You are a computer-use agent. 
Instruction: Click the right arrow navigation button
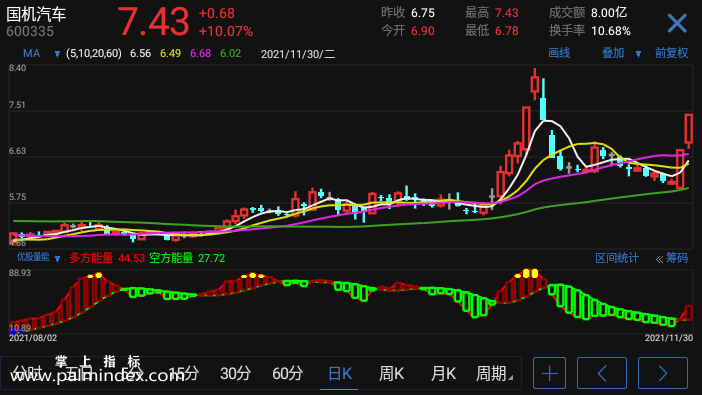663,373
